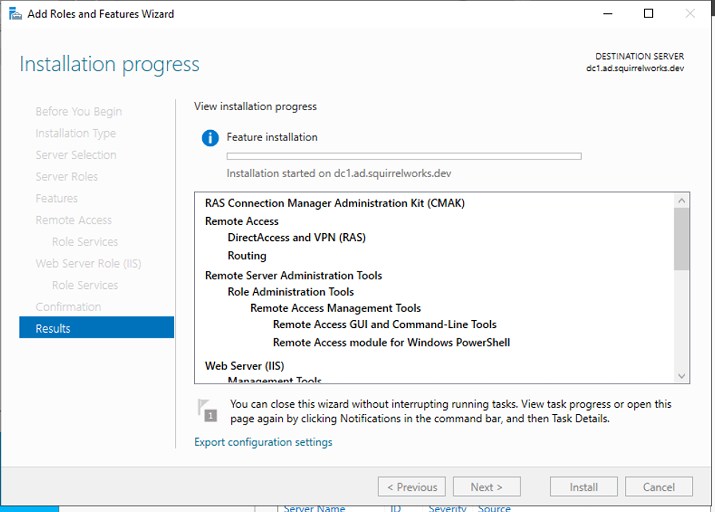Go to the Confirmation step in the sidebar
Screen dimensions: 715x512
tap(68, 307)
